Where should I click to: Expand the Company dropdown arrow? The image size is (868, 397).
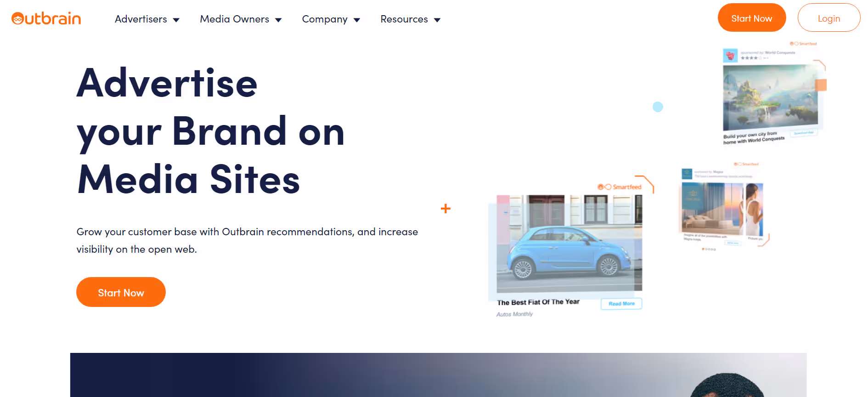(x=357, y=20)
